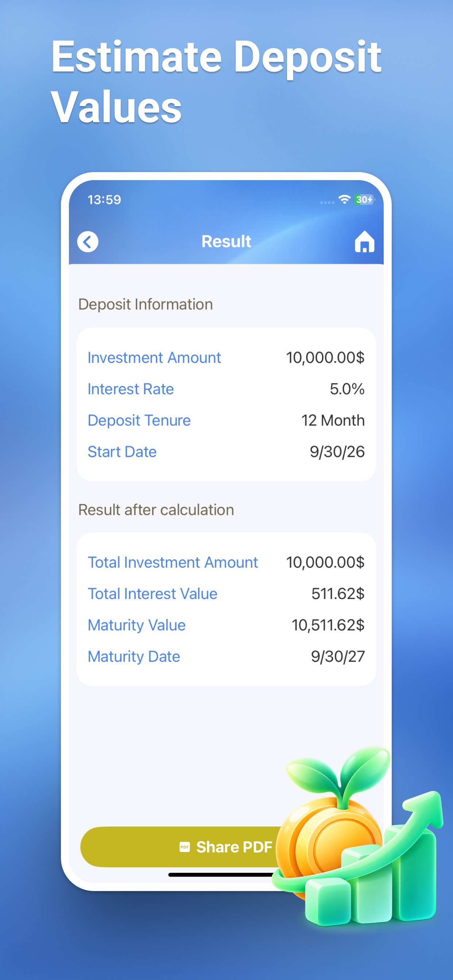Viewport: 453px width, 980px height.
Task: Select the Maturity Value label
Action: click(x=136, y=625)
